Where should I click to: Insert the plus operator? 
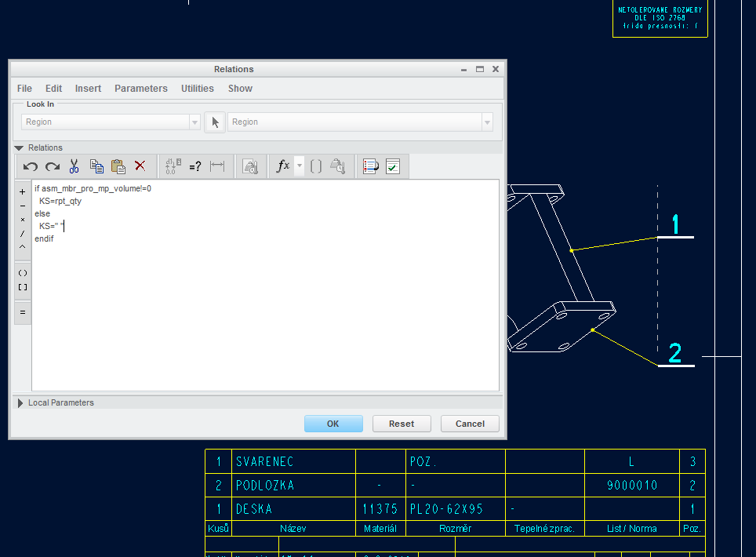tap(22, 192)
